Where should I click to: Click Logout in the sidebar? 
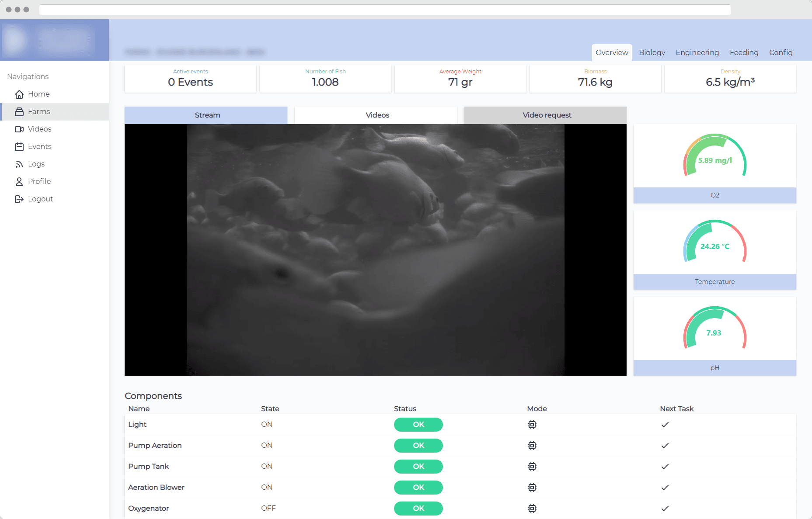point(40,199)
